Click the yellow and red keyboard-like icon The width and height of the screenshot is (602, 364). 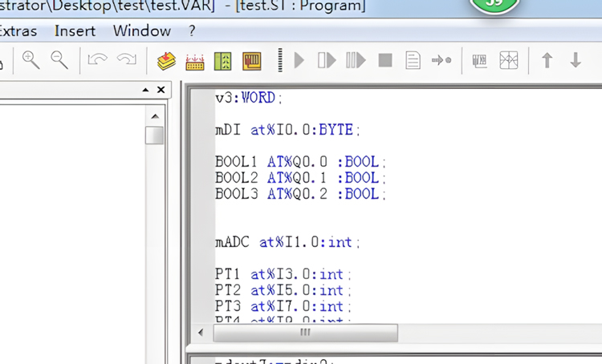195,61
